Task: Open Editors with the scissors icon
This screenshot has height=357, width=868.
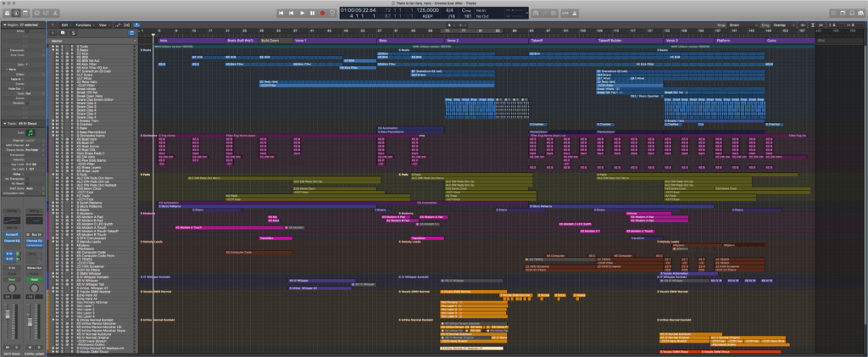Action: [x=53, y=12]
